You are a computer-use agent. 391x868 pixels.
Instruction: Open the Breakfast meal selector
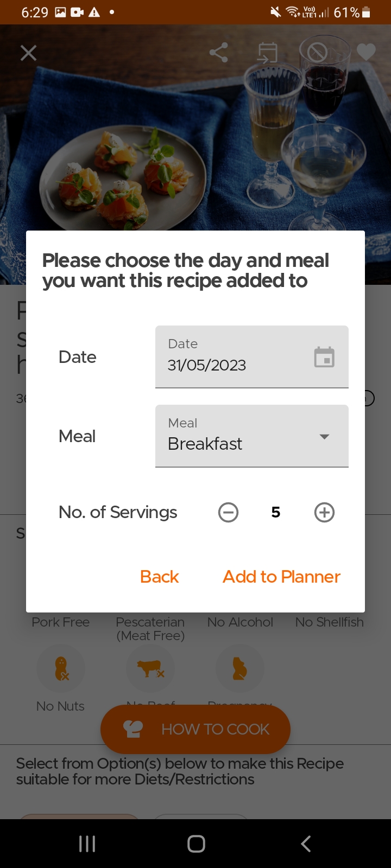point(239,436)
